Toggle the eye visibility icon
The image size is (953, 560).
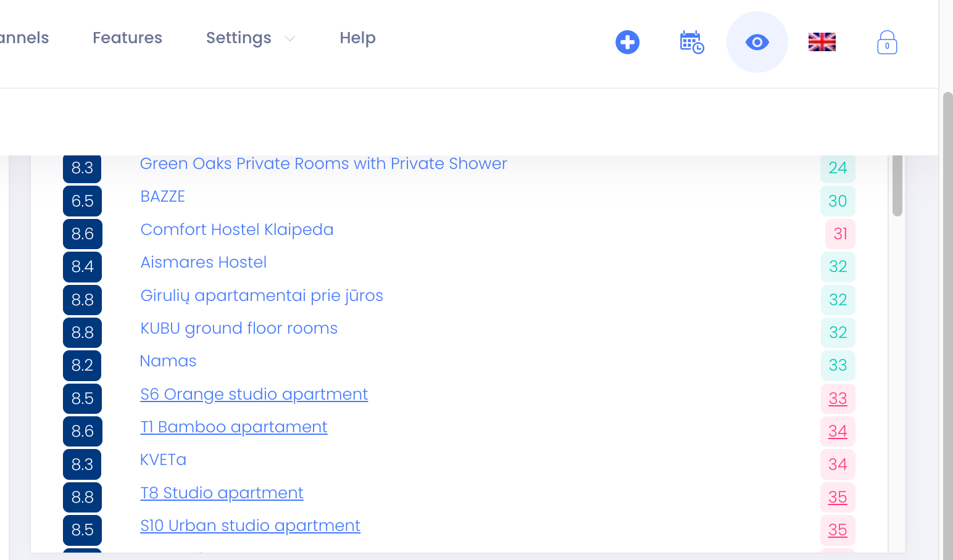757,42
